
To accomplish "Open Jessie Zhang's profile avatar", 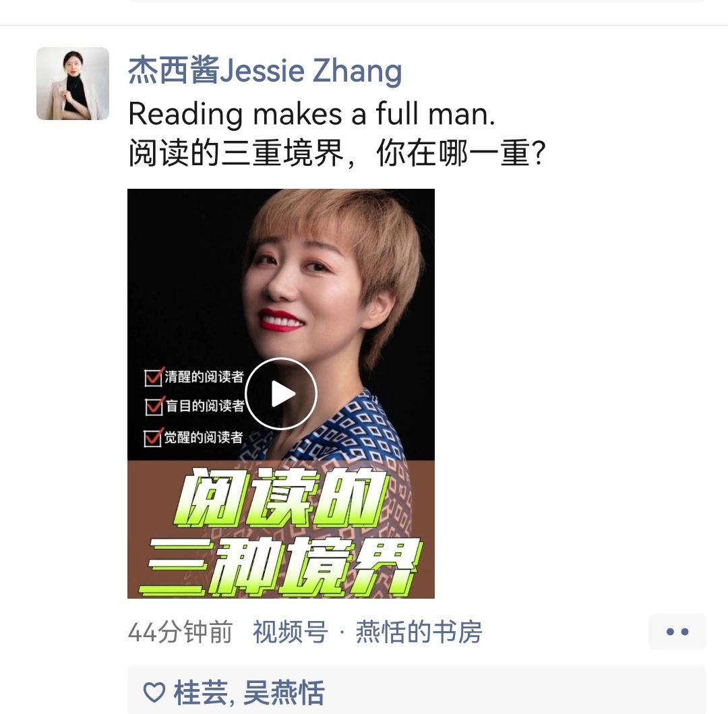I will [x=73, y=84].
